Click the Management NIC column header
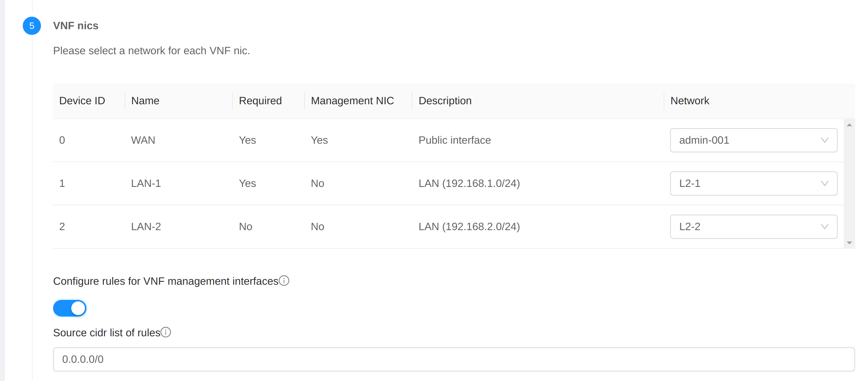Image resolution: width=868 pixels, height=381 pixels. click(x=352, y=101)
